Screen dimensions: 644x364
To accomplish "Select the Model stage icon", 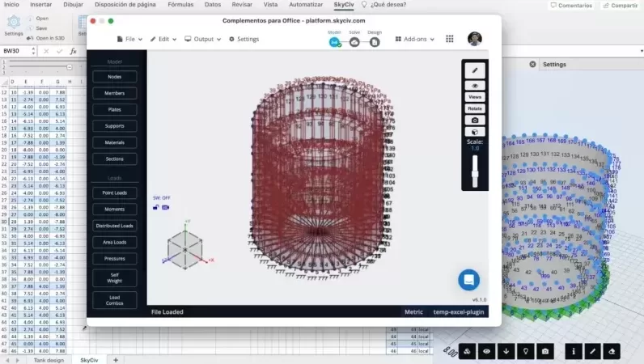I will click(x=334, y=42).
